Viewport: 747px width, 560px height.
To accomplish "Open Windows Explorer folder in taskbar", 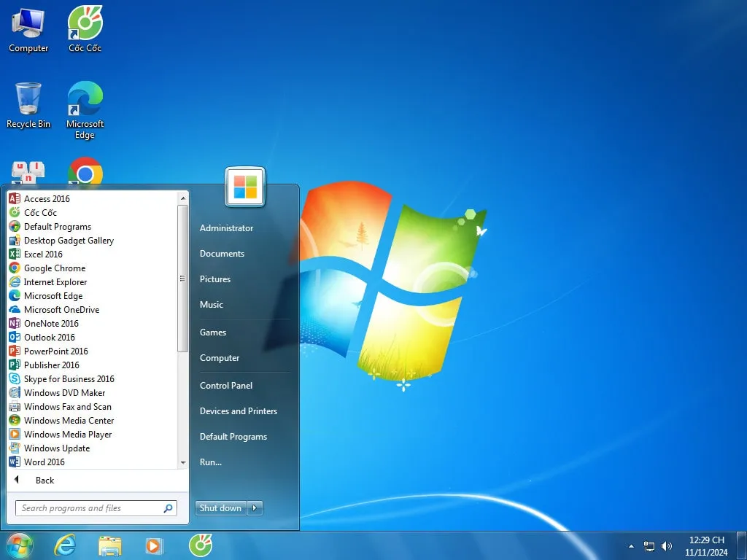I will (x=110, y=545).
